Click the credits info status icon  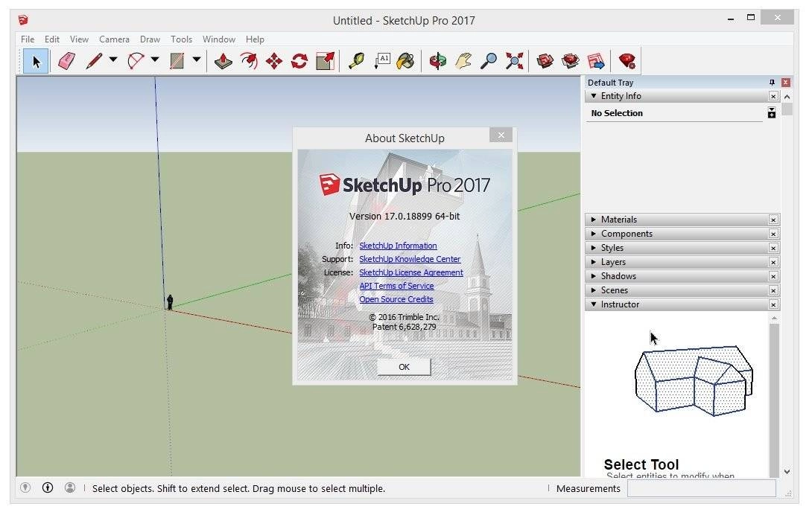click(x=48, y=488)
